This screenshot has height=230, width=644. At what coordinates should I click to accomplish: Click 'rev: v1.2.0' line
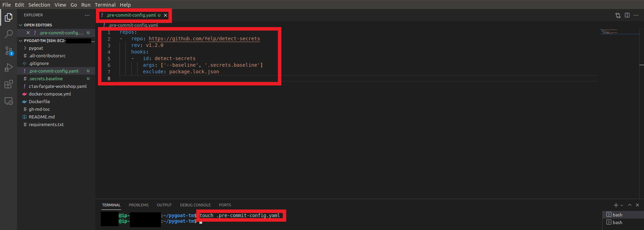(147, 45)
